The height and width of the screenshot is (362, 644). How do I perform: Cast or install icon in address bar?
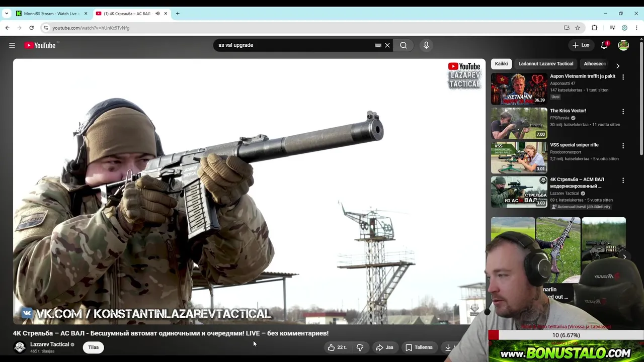click(x=567, y=28)
